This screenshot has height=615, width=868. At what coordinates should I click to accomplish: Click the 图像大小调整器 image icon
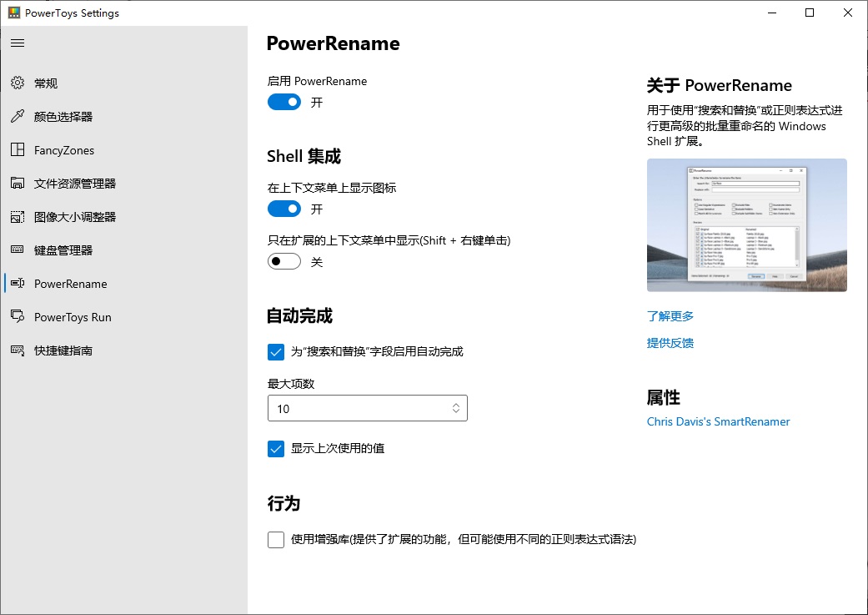(18, 217)
